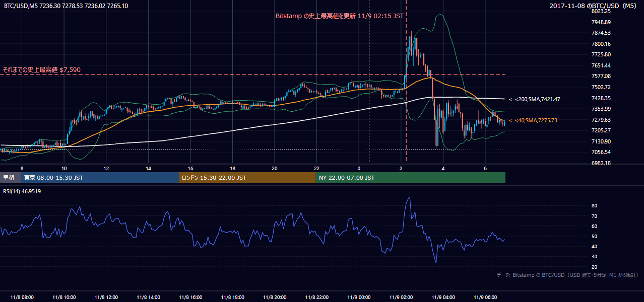Screen dimensions: 644x302
Task: Click the bottom date label 11/8 22:00
Action: (316, 297)
